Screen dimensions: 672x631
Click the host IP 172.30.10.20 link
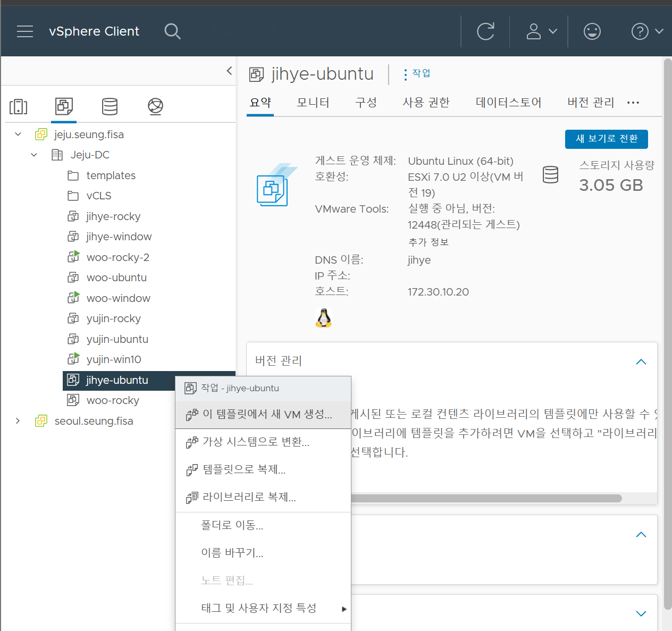[x=438, y=292]
